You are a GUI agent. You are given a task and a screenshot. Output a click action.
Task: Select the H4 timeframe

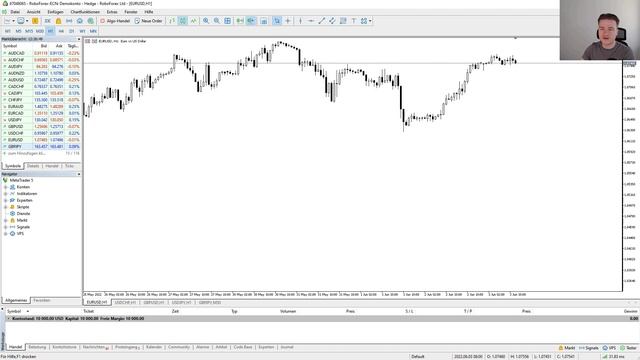tap(61, 31)
